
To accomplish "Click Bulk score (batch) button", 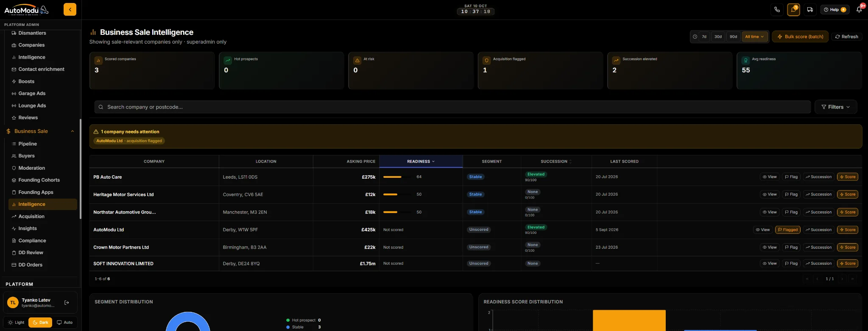I will tap(800, 37).
